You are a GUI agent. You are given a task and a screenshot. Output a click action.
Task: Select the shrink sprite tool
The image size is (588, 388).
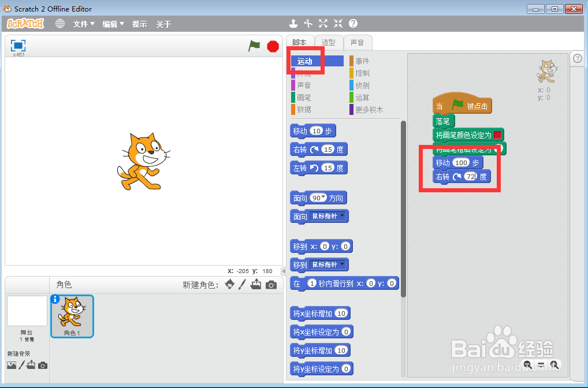tap(338, 24)
